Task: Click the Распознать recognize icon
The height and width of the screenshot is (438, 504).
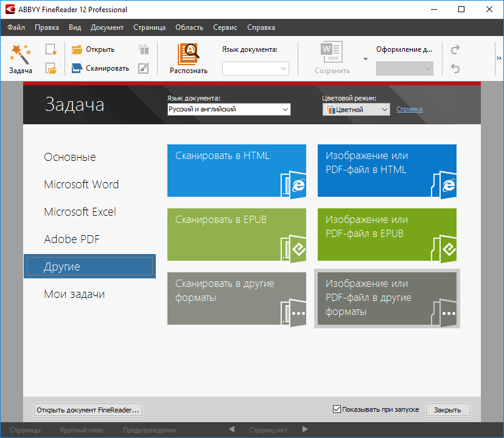Action: tap(188, 54)
